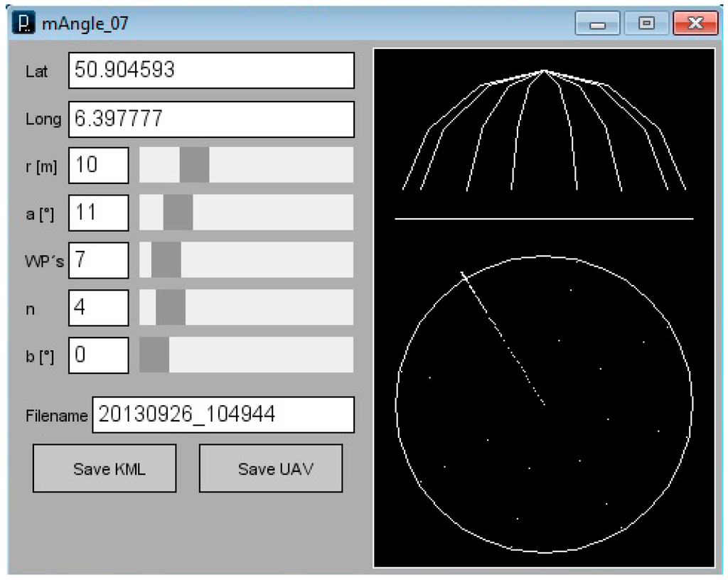Click the n slider handle
The height and width of the screenshot is (580, 728).
tap(171, 307)
